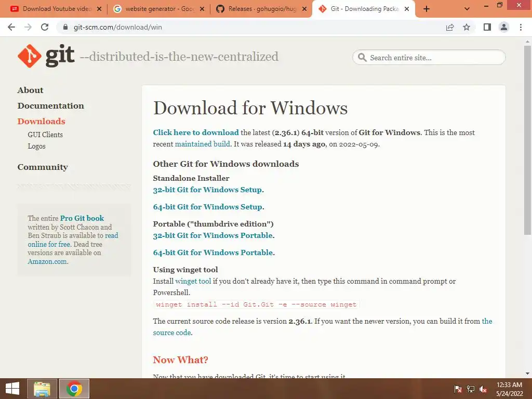The height and width of the screenshot is (399, 532).
Task: Click the muted volume tray icon
Action: [483, 389]
